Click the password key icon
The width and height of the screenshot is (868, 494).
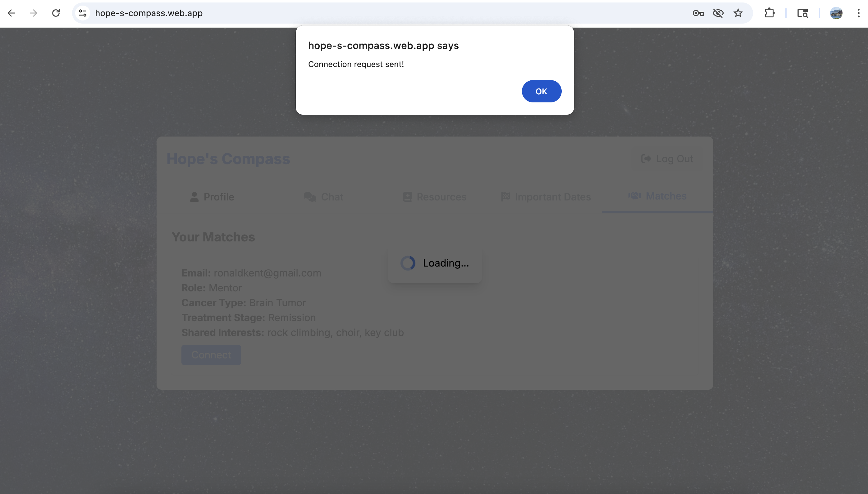(x=698, y=13)
